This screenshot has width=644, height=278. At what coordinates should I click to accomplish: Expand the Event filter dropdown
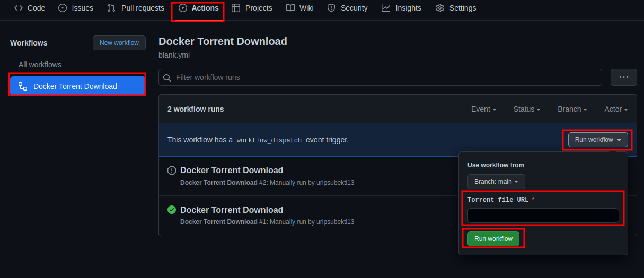[484, 109]
